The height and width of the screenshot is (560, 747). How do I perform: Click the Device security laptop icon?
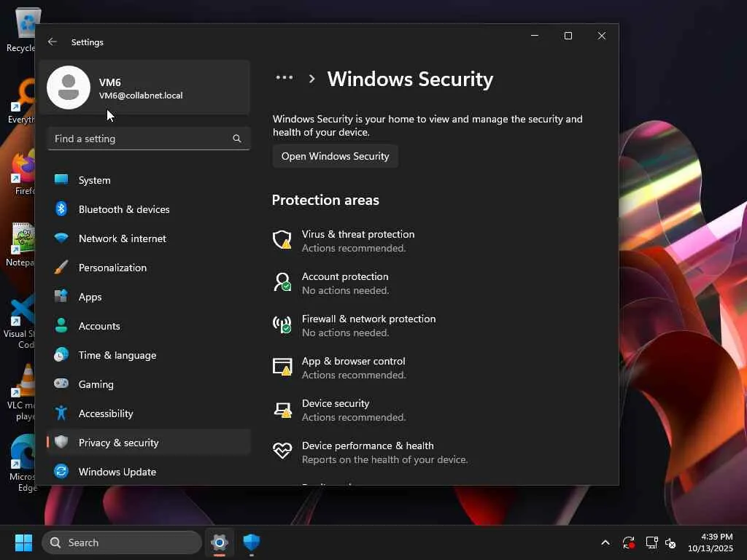tap(282, 410)
